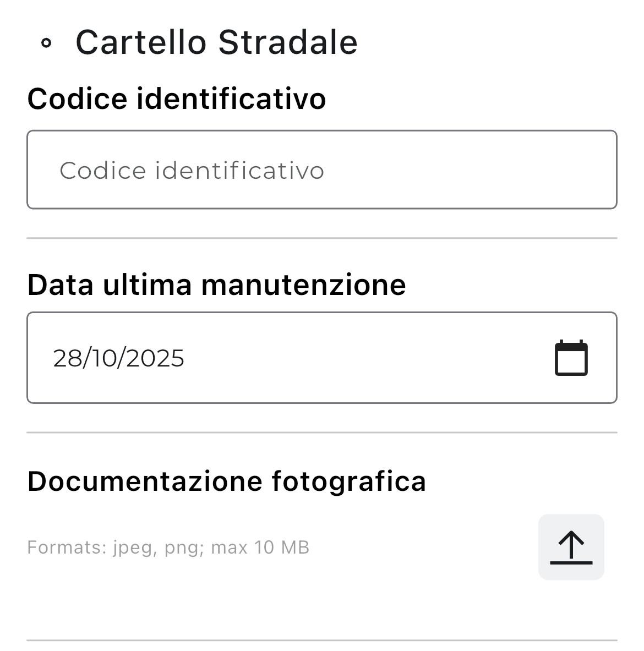This screenshot has height=651, width=644.
Task: Click the Documentazione fotografica heading
Action: tap(226, 481)
